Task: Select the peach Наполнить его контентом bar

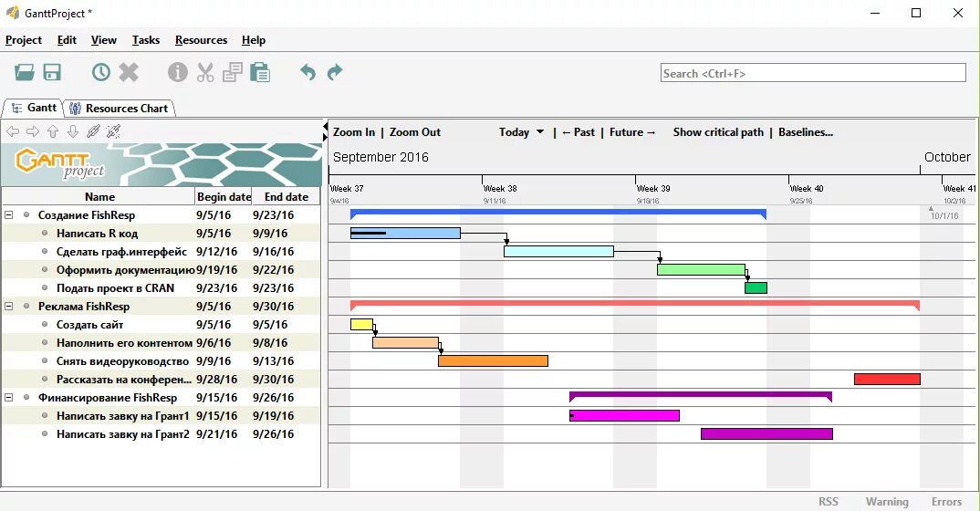Action: coord(406,342)
